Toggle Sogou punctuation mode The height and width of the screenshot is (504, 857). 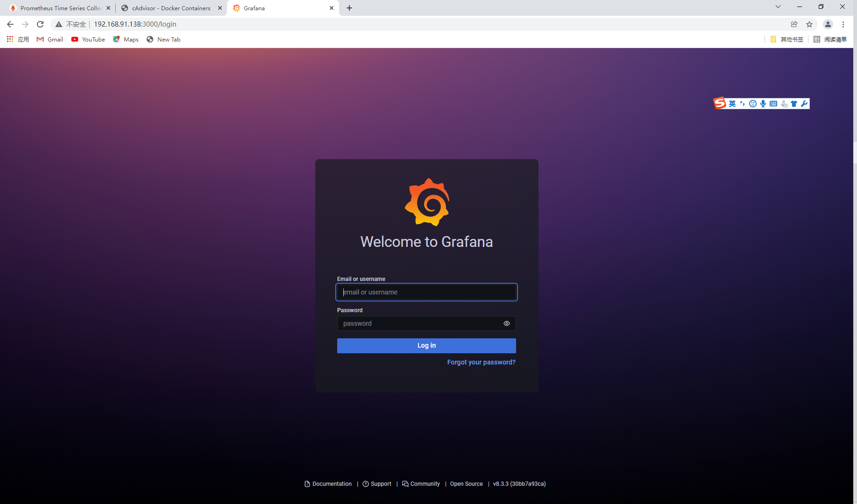743,104
